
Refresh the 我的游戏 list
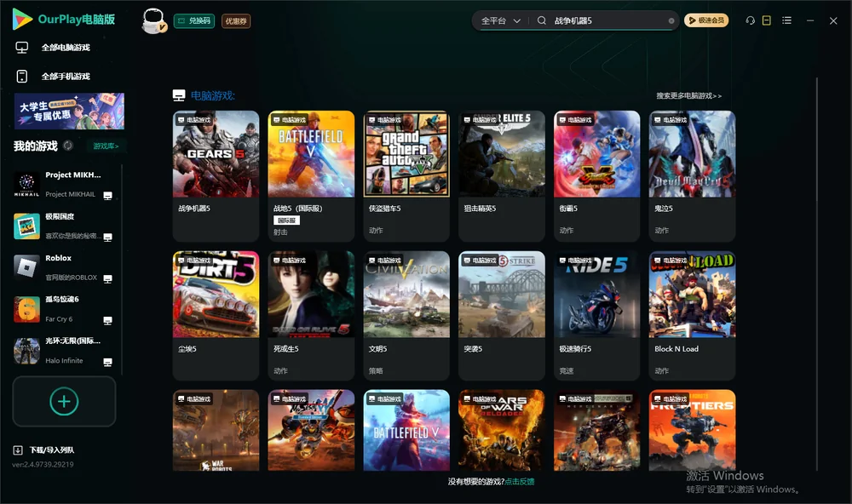coord(68,146)
